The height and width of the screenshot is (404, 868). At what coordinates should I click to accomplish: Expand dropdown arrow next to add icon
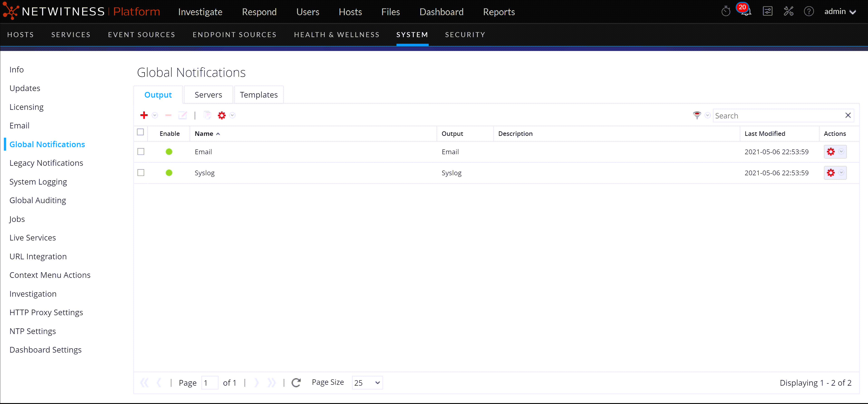(155, 115)
